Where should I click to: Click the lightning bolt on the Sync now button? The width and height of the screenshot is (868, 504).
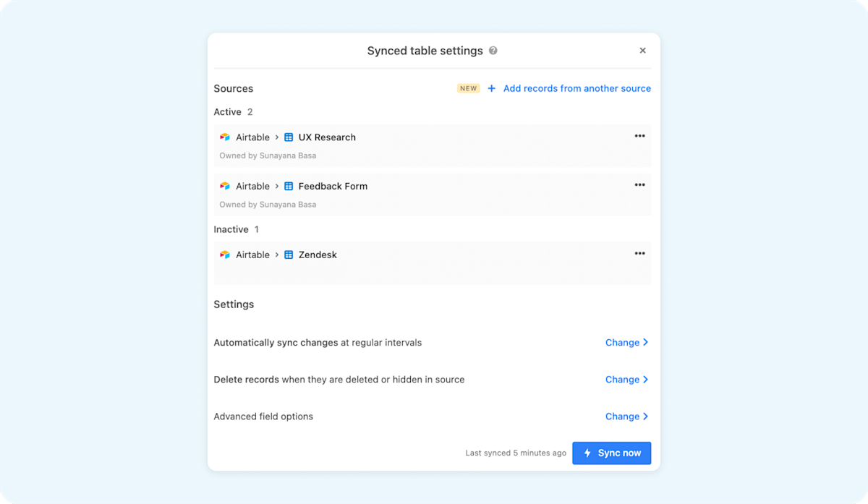[x=587, y=453]
